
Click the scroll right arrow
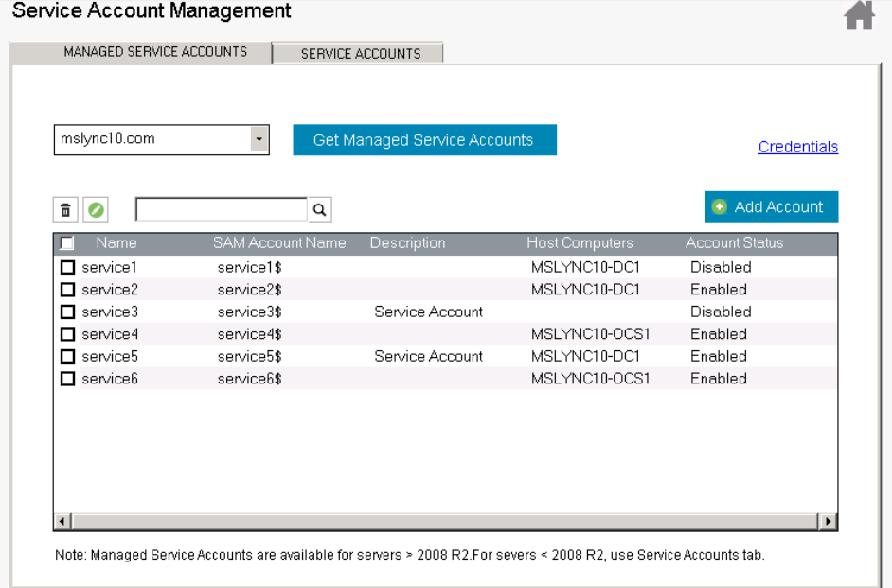pyautogui.click(x=829, y=521)
